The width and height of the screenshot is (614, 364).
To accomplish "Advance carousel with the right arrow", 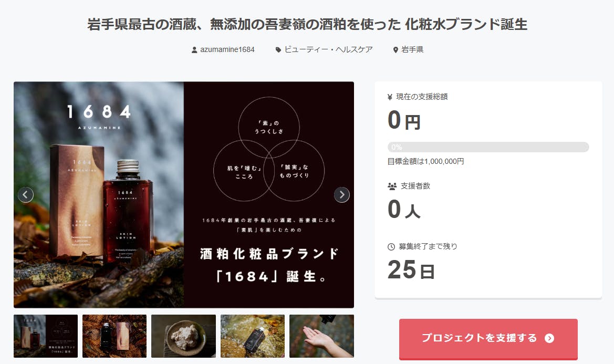I will coord(342,194).
